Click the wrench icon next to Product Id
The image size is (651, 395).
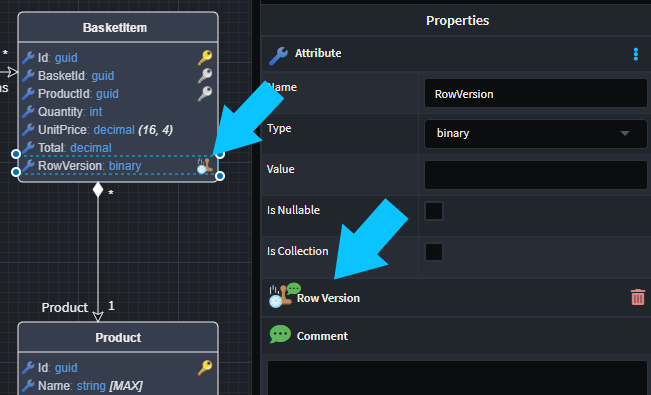28,368
